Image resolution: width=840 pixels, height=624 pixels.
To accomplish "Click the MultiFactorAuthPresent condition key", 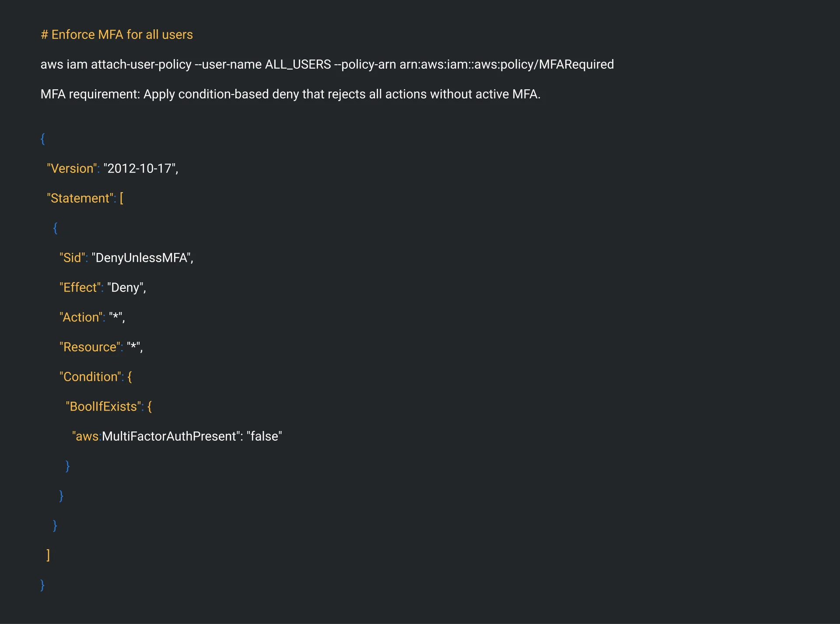I will 169,436.
